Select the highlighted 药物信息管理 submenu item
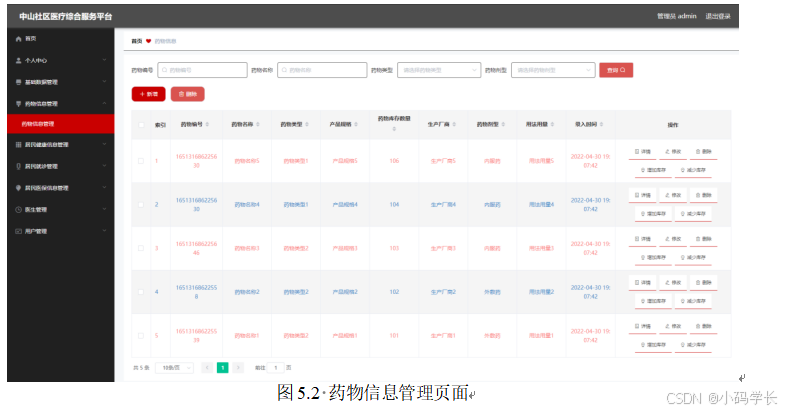Image resolution: width=785 pixels, height=412 pixels. tap(61, 124)
